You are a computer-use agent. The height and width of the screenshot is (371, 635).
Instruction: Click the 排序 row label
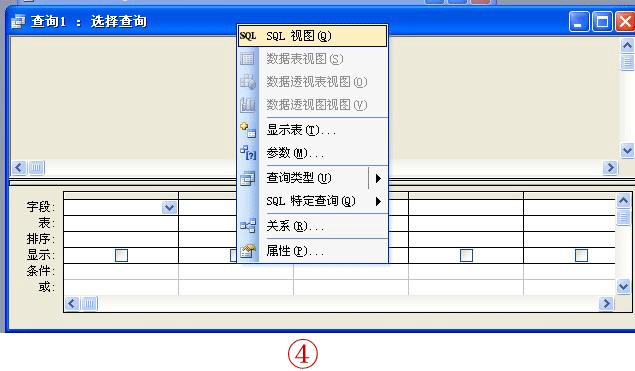tap(41, 239)
